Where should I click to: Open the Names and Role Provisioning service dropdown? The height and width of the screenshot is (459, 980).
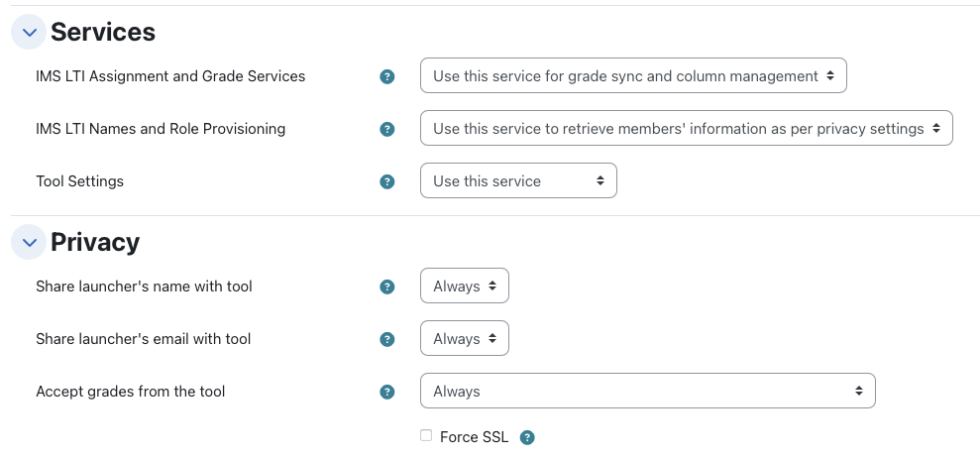[x=687, y=128]
